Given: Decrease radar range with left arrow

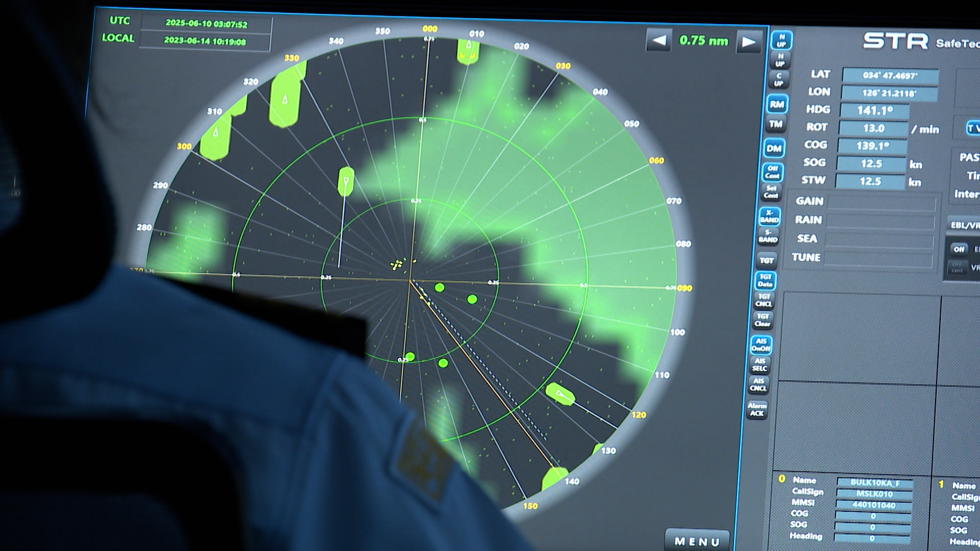Looking at the screenshot, I should 658,40.
